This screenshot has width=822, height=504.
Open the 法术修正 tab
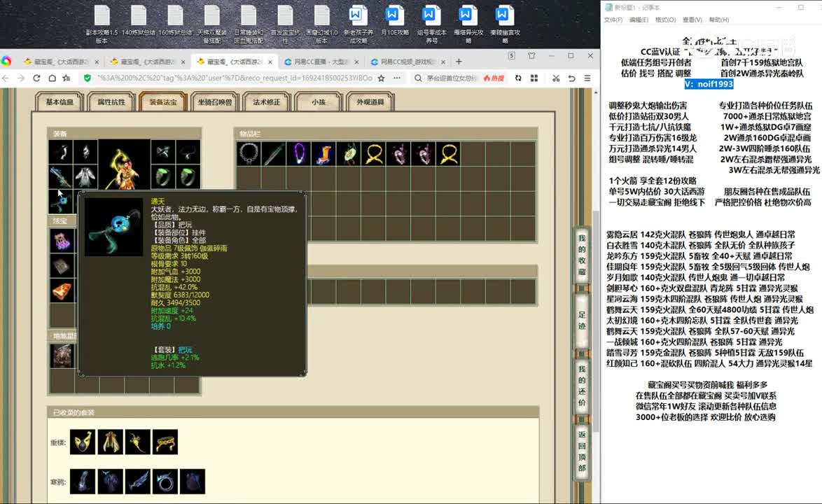point(267,102)
